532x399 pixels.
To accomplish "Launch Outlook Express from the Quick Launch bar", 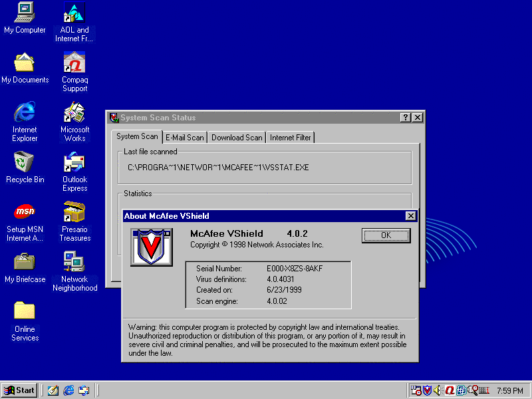I will click(x=84, y=390).
